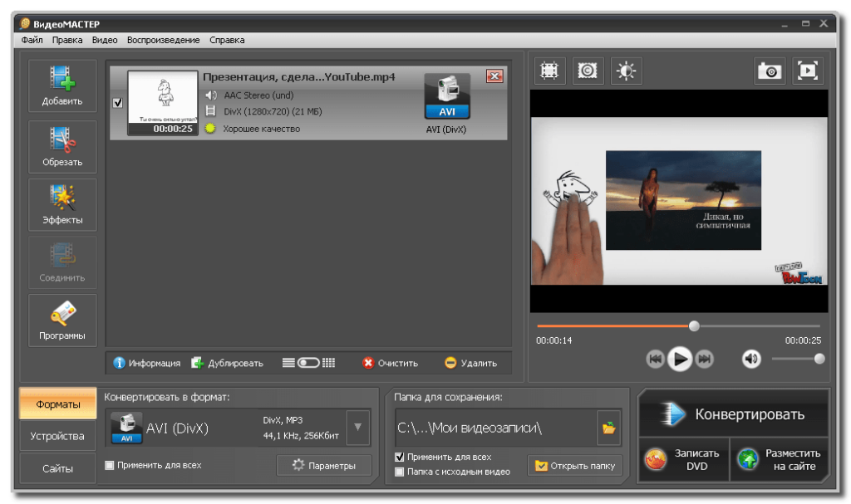Click Очистить to clear the list

(x=391, y=363)
